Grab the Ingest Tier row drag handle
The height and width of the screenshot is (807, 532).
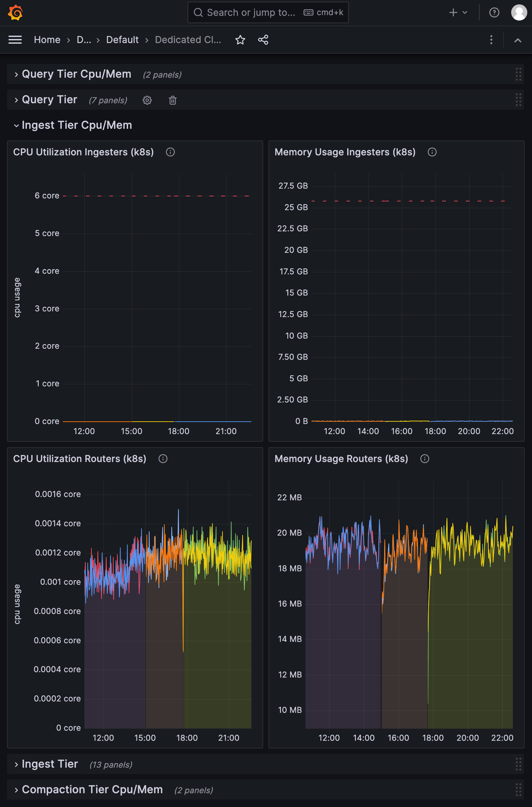coord(518,764)
